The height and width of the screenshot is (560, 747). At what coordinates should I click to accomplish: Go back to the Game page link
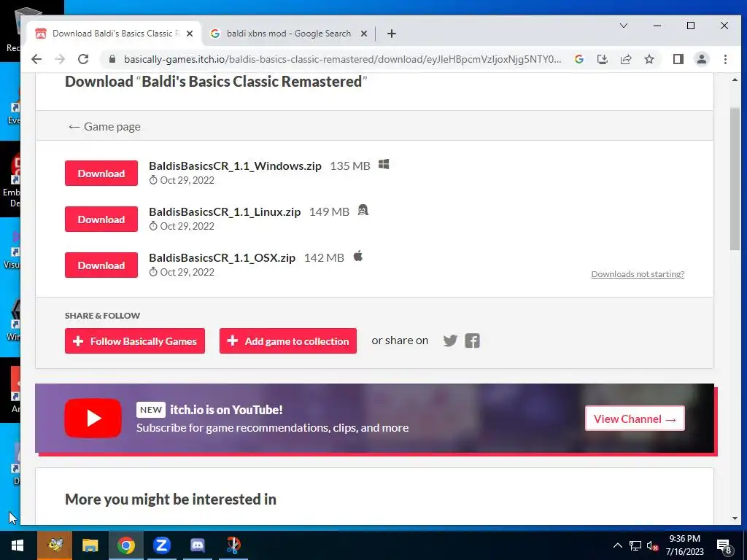pyautogui.click(x=104, y=127)
